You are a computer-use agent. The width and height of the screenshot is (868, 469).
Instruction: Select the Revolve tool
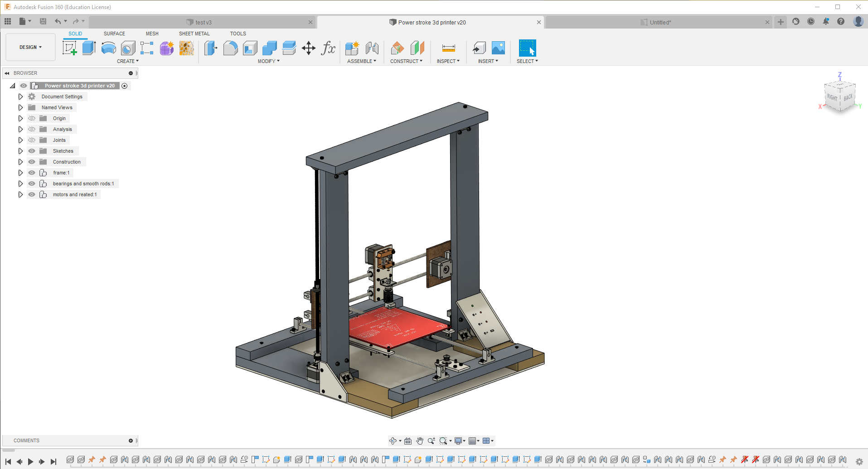click(x=108, y=48)
